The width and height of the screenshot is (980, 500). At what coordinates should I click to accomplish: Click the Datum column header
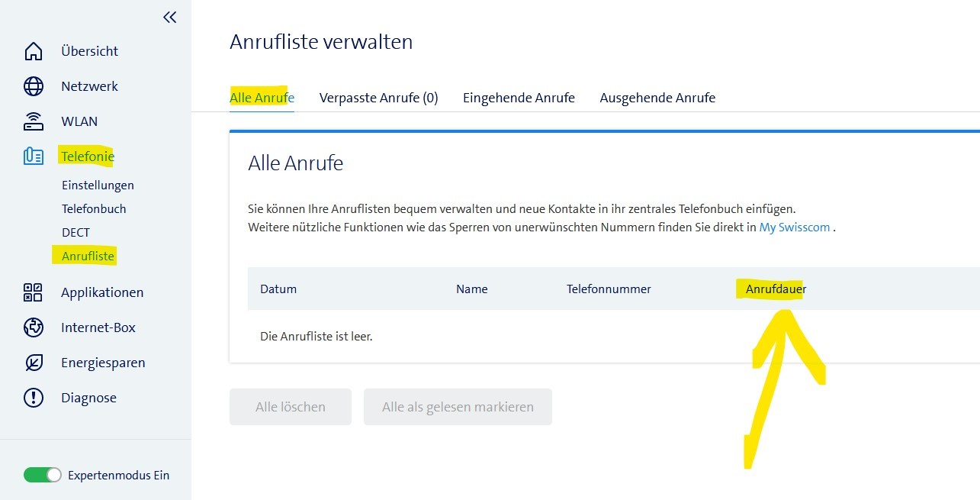[278, 289]
